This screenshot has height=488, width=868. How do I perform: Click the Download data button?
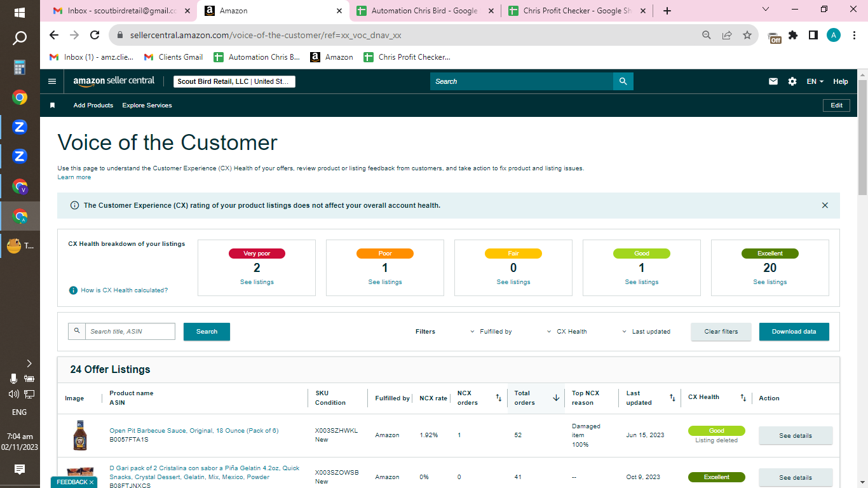coord(794,332)
